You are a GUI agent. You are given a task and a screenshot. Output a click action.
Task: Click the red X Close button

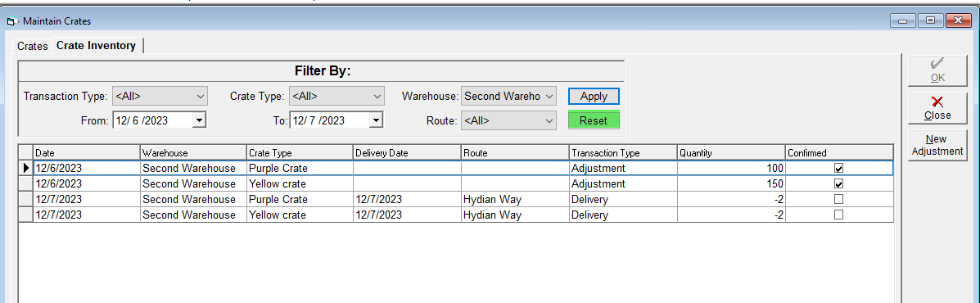click(x=937, y=109)
